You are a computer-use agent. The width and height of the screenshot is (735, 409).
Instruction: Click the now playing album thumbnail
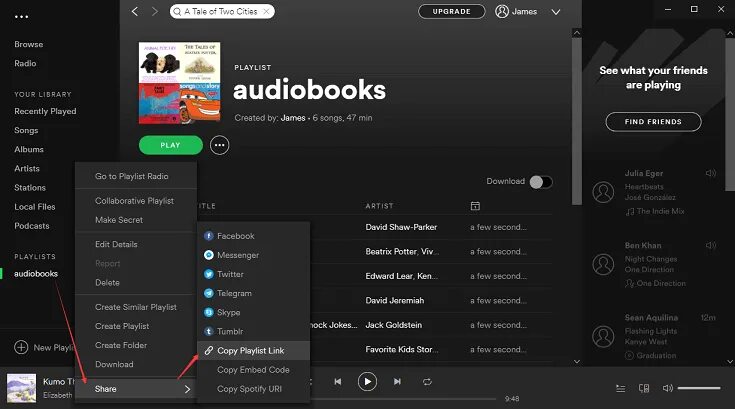coord(21,388)
